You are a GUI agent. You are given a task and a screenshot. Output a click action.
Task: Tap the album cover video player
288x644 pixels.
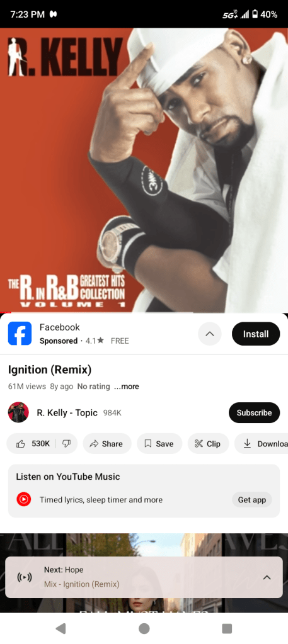[144, 170]
